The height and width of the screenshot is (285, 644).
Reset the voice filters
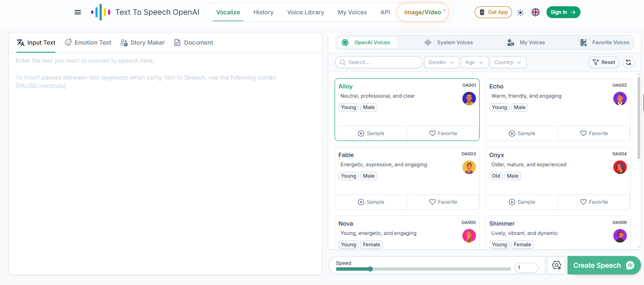pyautogui.click(x=603, y=62)
